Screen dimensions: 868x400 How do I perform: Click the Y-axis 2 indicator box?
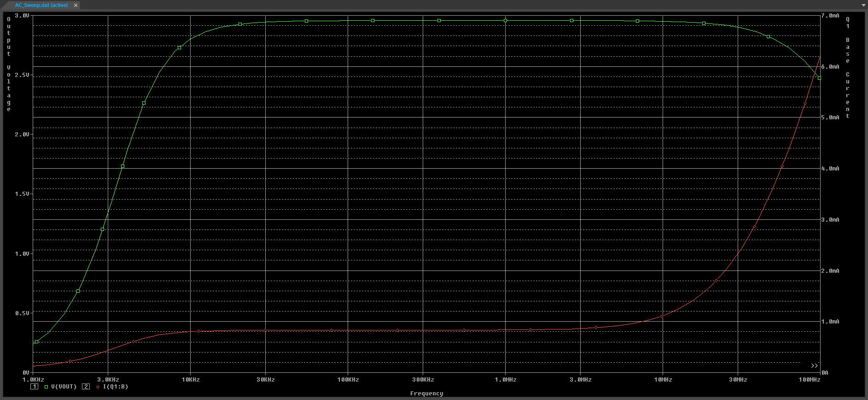[86, 387]
